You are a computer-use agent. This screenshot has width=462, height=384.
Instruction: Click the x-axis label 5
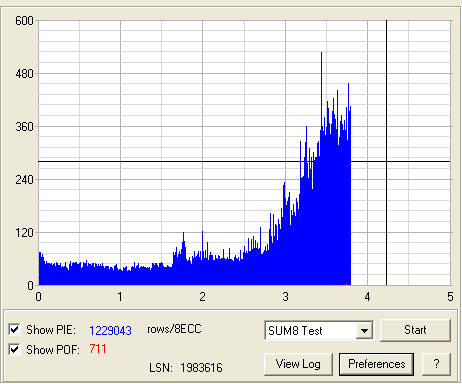coord(450,297)
